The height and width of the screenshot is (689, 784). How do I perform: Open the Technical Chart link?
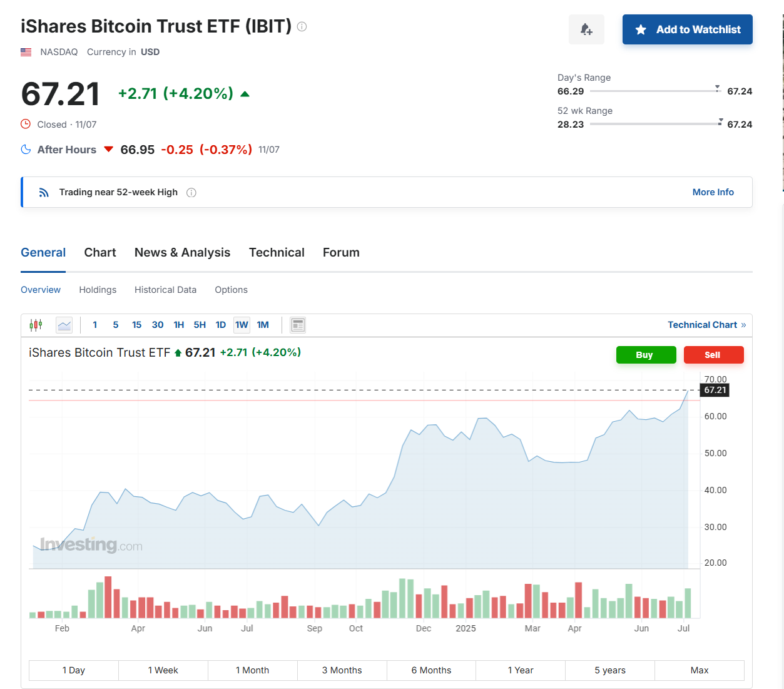[706, 325]
